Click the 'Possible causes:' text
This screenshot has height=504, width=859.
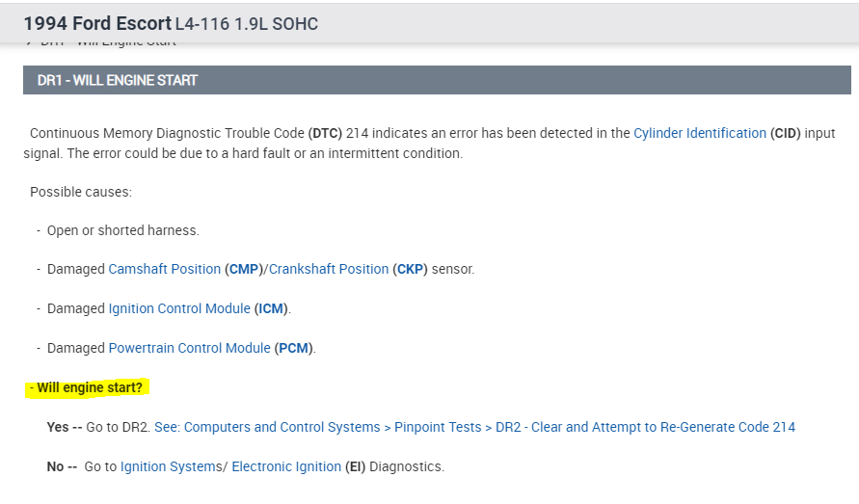[81, 192]
